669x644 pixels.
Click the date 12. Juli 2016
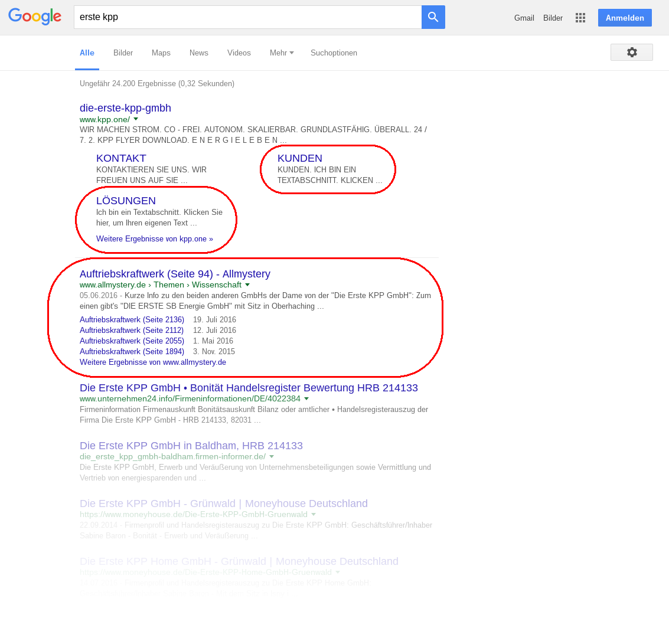tap(214, 330)
